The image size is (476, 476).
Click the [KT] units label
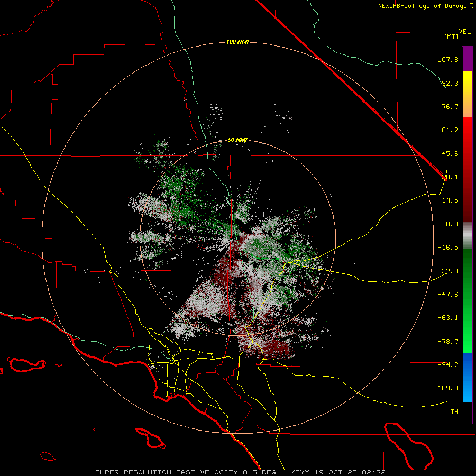point(451,36)
